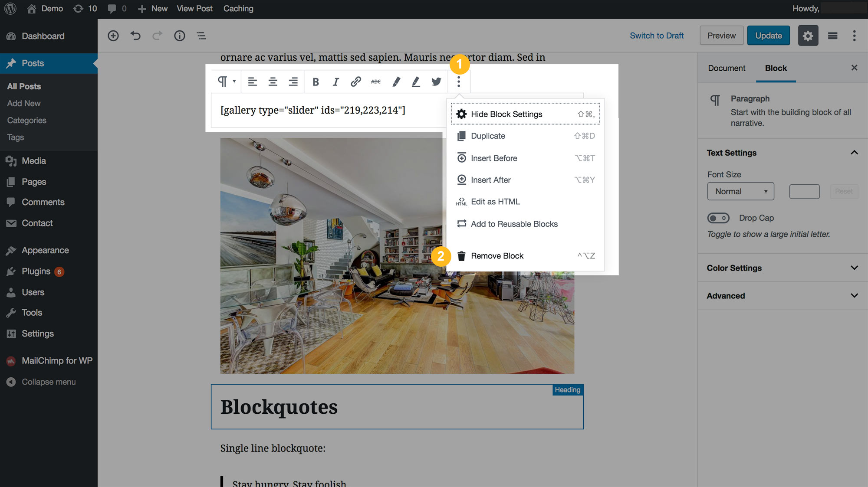Image resolution: width=868 pixels, height=487 pixels.
Task: Open Categories under Posts
Action: coord(26,120)
